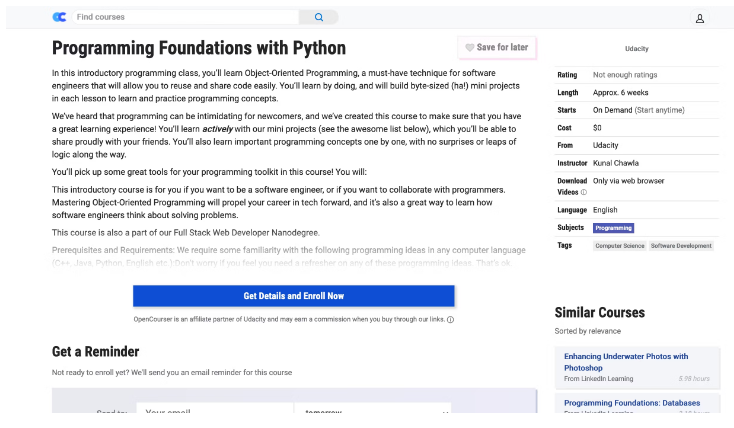This screenshot has width=734, height=428.
Task: Click the Save for later button
Action: click(497, 47)
